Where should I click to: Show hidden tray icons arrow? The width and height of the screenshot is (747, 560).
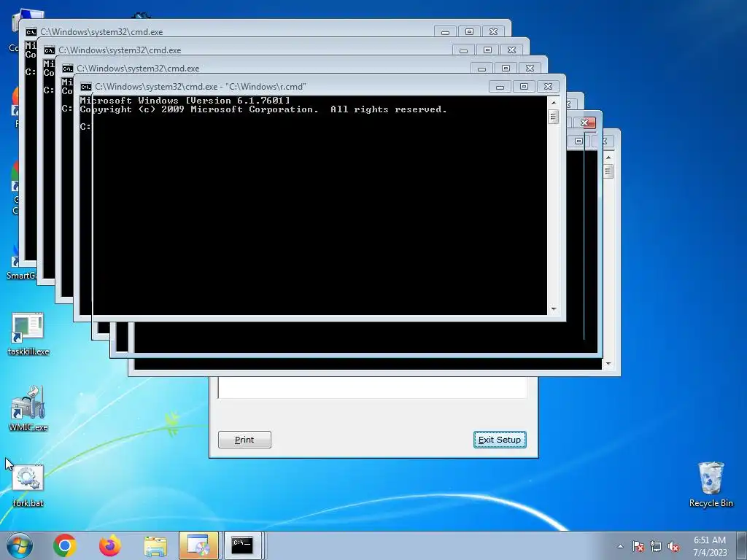pos(620,546)
